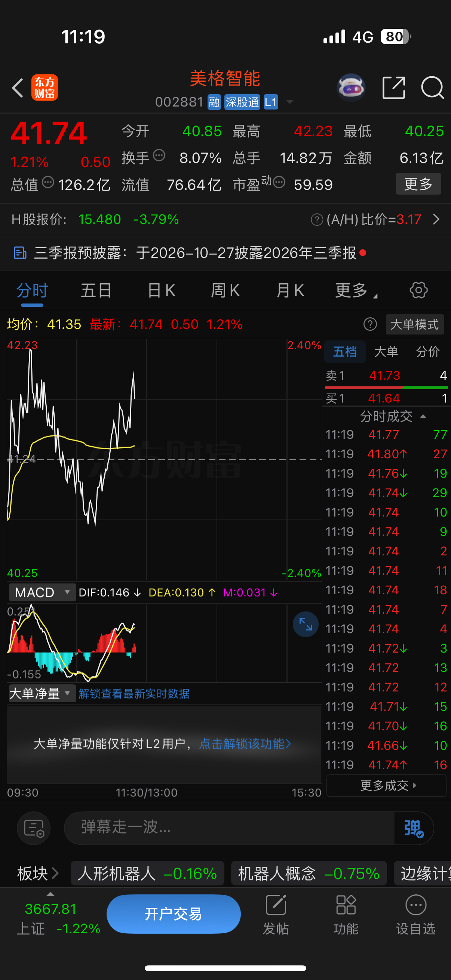
Task: Switch to 五日 chart tab
Action: (x=96, y=291)
